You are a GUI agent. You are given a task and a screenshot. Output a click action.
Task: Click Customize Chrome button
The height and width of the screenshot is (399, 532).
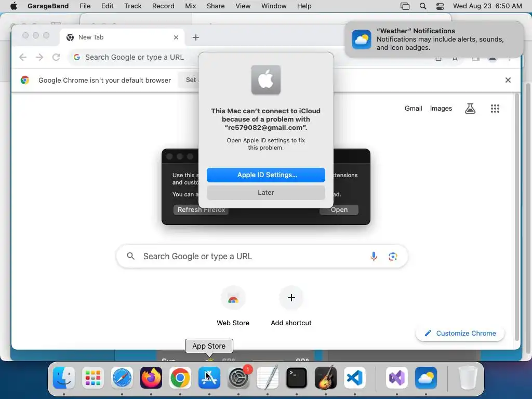click(460, 333)
